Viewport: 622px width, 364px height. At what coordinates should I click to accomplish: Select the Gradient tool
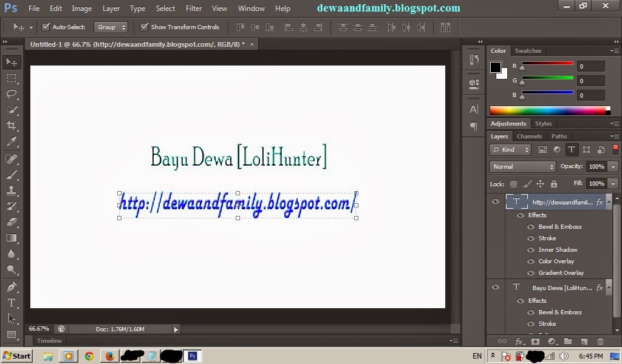[x=12, y=238]
